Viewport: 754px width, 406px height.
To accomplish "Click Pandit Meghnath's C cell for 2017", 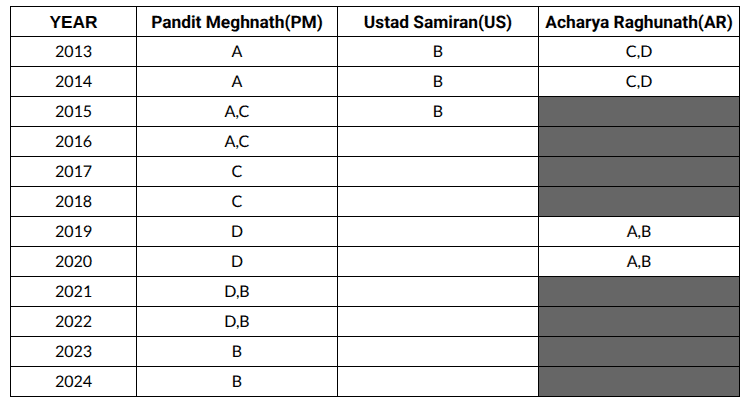I will 236,172.
